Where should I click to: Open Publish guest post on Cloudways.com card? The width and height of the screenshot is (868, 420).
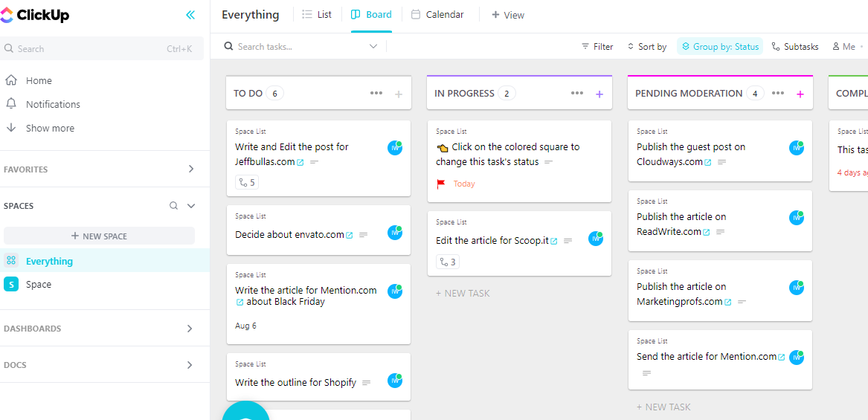click(x=720, y=150)
